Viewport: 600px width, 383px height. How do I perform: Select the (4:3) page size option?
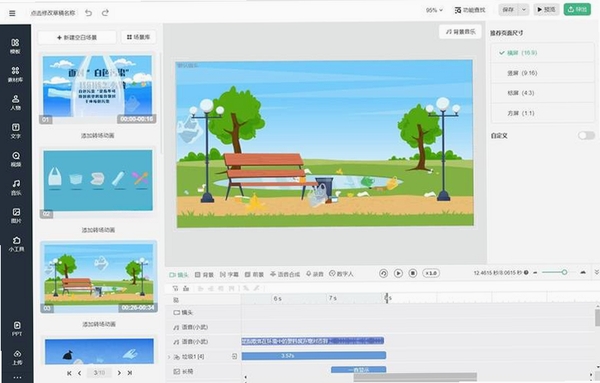(543, 93)
